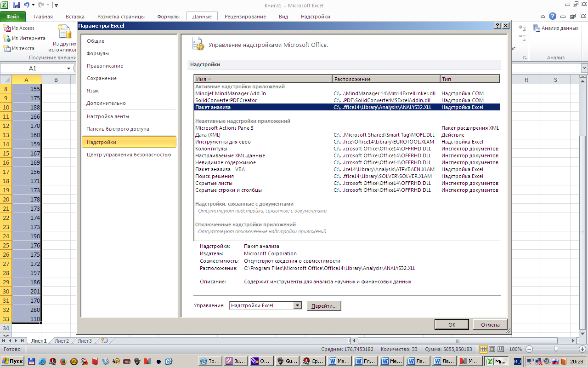The image size is (588, 368).
Task: Select Дополнительно options category
Action: [x=129, y=103]
